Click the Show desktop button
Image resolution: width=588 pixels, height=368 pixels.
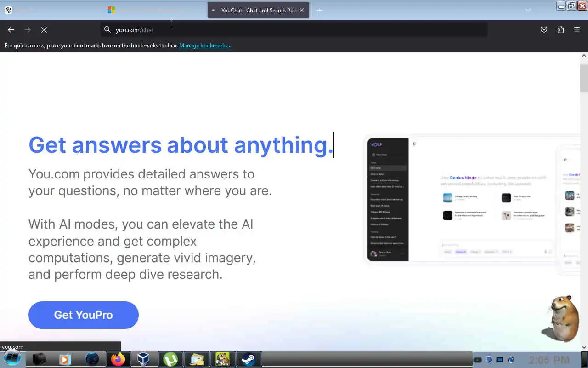584,359
